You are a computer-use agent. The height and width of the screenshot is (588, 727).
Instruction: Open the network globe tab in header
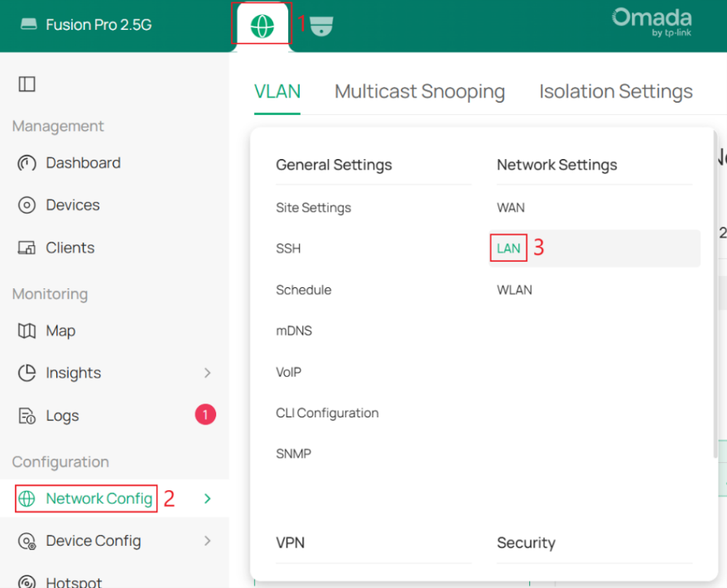[x=262, y=26]
